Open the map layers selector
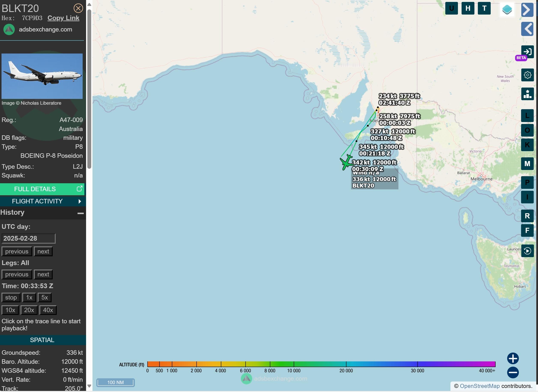The image size is (538, 392). pyautogui.click(x=507, y=10)
